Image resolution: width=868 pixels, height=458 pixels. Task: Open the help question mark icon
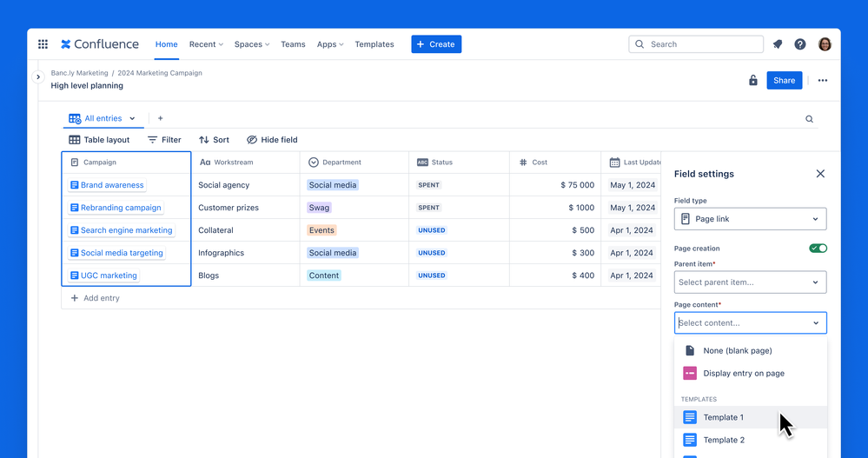coord(800,44)
